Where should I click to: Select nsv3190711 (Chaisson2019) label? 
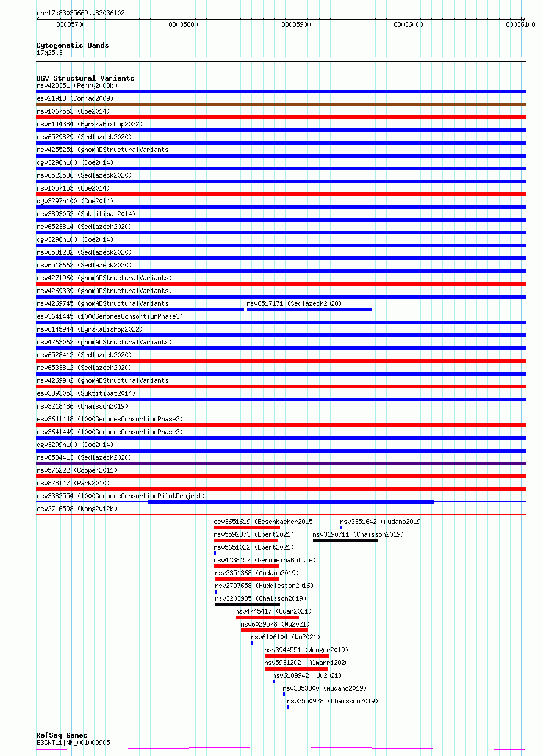click(358, 534)
